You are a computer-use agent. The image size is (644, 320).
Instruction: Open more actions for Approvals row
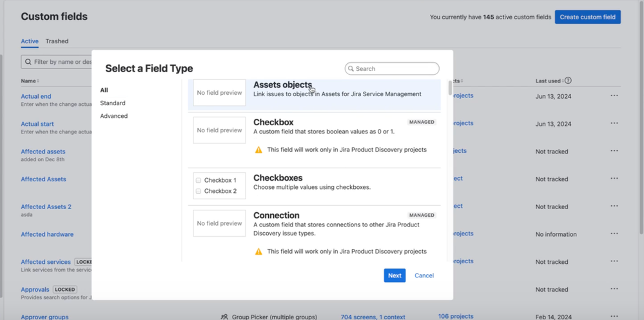pos(614,289)
